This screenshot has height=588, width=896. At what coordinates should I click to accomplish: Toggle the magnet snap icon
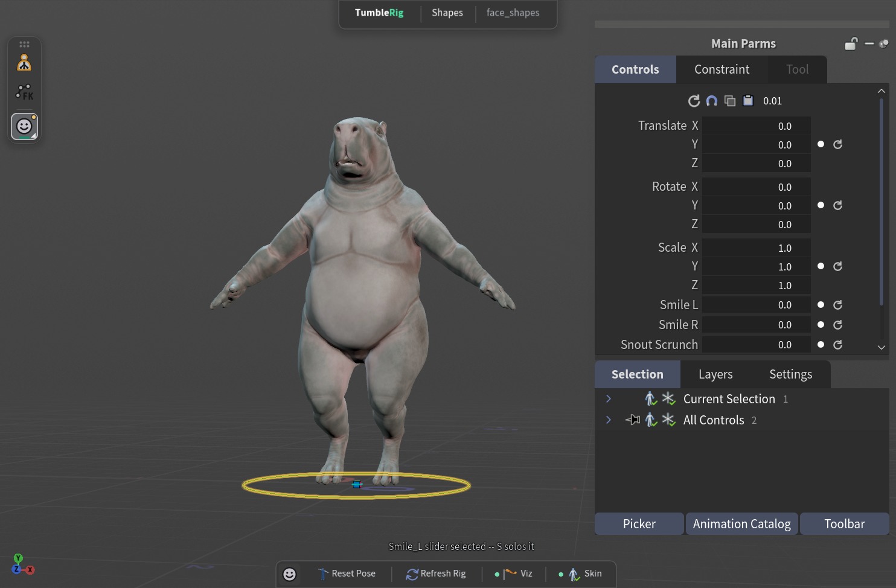pos(712,101)
